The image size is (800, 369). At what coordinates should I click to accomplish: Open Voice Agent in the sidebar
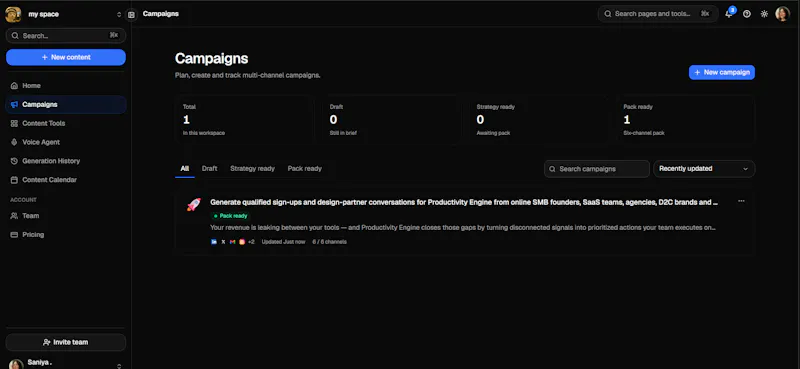(x=66, y=142)
